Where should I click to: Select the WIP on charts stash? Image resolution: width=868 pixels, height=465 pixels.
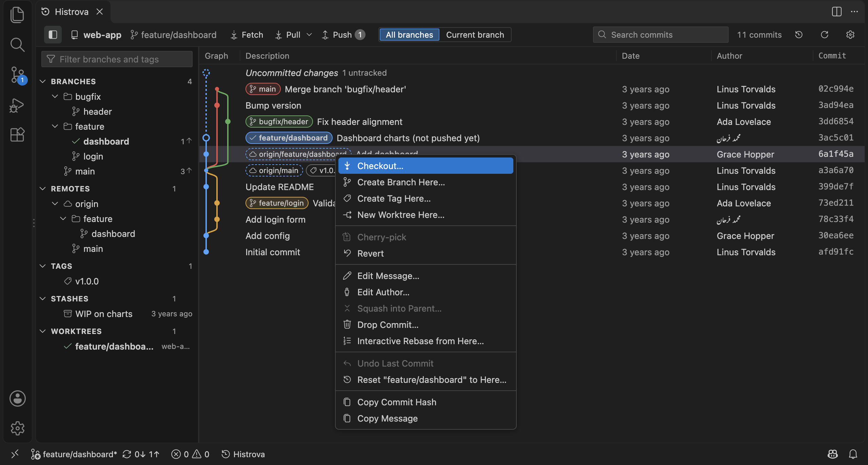pos(117,314)
